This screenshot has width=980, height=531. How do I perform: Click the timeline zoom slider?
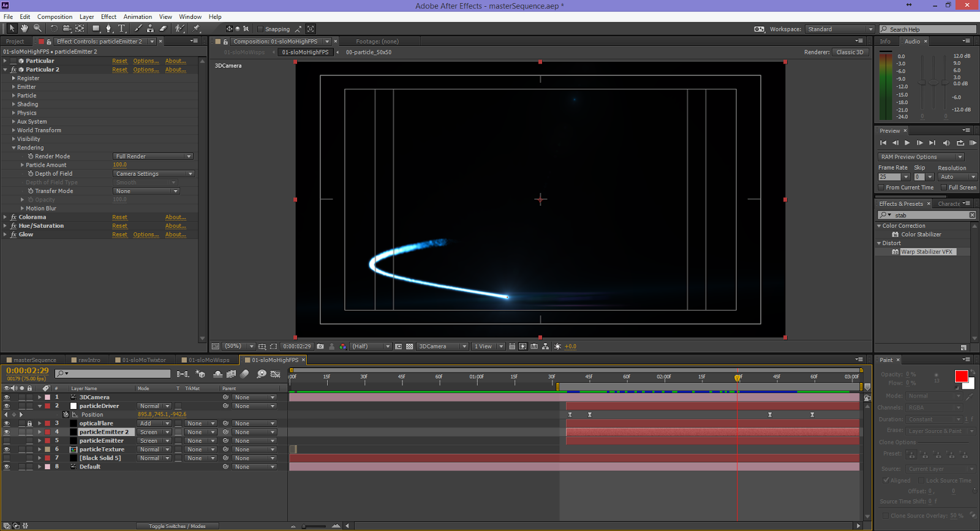click(314, 526)
